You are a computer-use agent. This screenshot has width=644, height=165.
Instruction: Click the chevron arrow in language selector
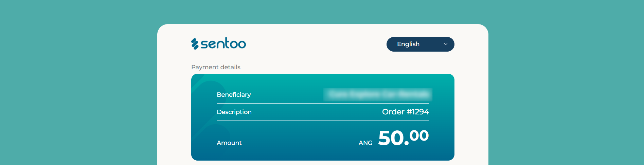click(446, 44)
